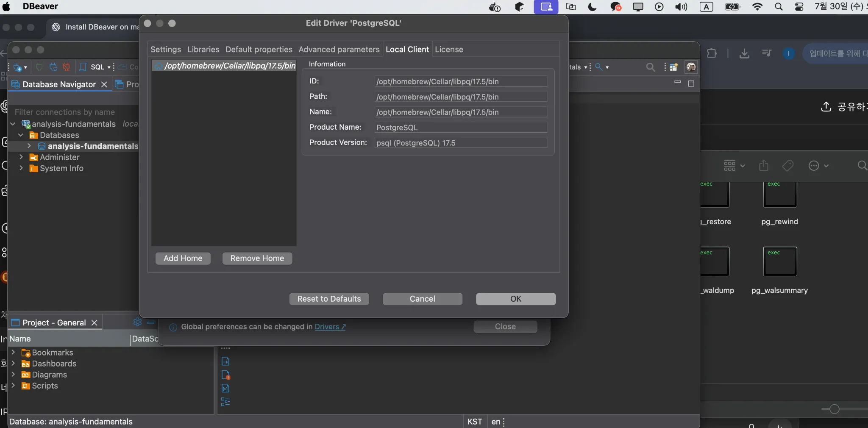Click minimize view icon in editor area
This screenshot has height=428, width=868.
point(677,82)
